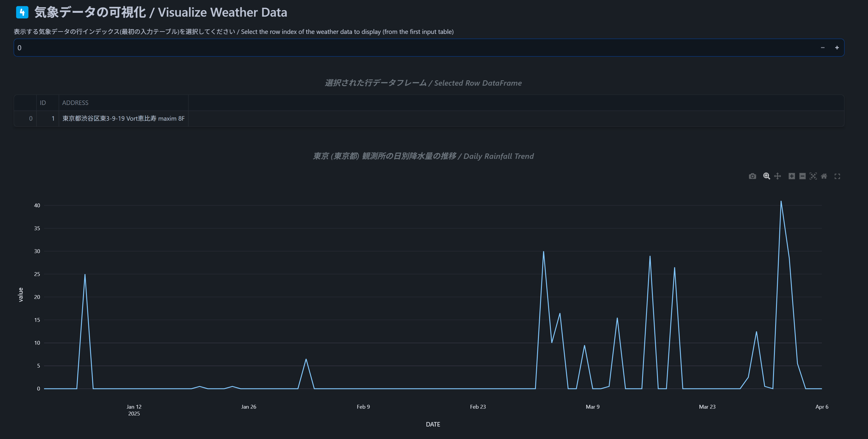The image size is (868, 439).
Task: Select the Zoom tool in chart modebar
Action: pos(766,176)
